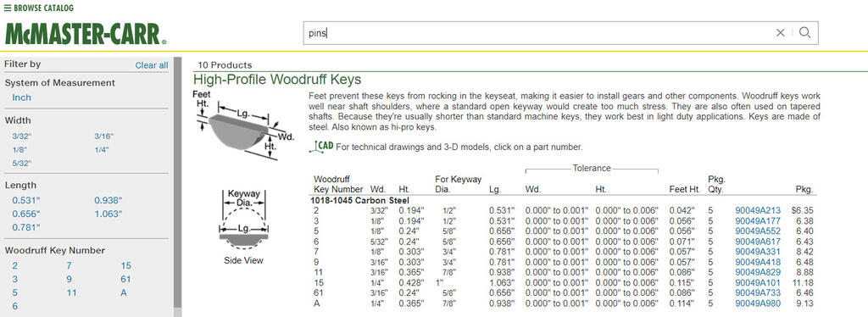This screenshot has height=317, width=868.
Task: Filter by length 0.781"
Action: pos(26,227)
